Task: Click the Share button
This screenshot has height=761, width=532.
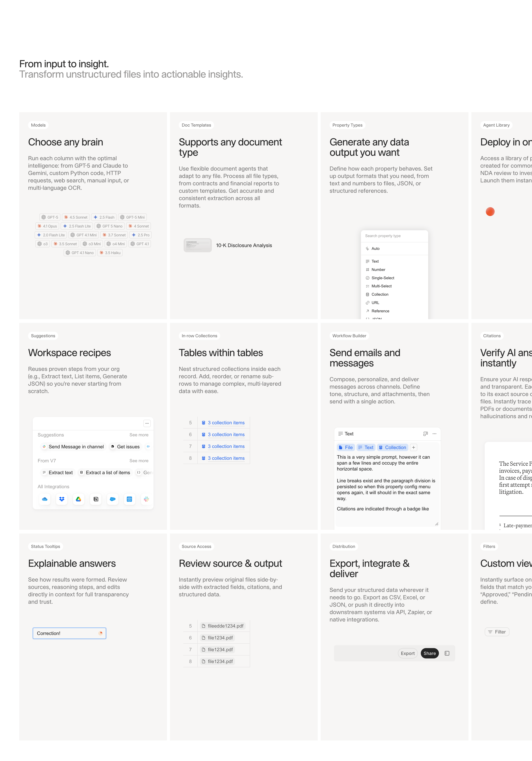Action: click(430, 653)
